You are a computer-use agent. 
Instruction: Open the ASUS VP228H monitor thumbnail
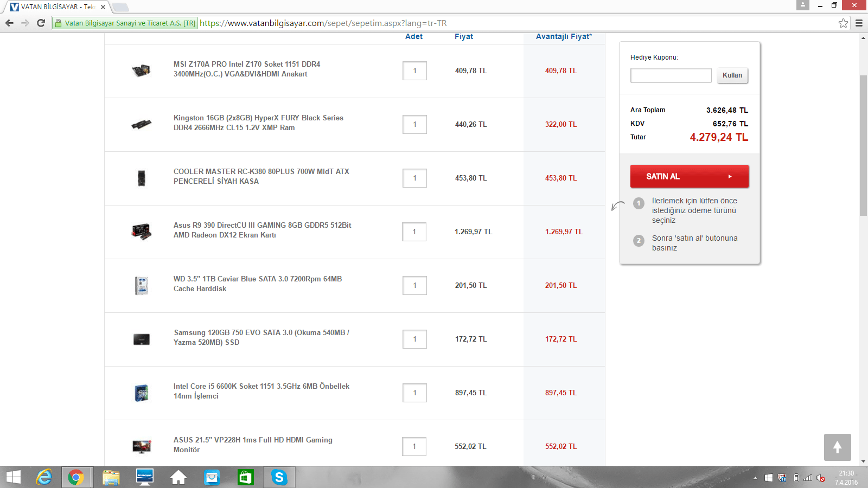point(142,446)
